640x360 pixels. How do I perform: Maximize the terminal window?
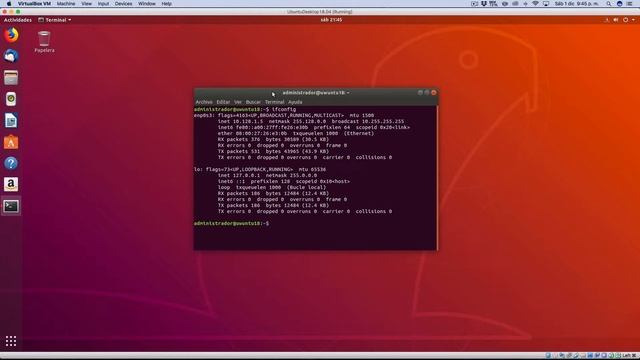[x=427, y=93]
